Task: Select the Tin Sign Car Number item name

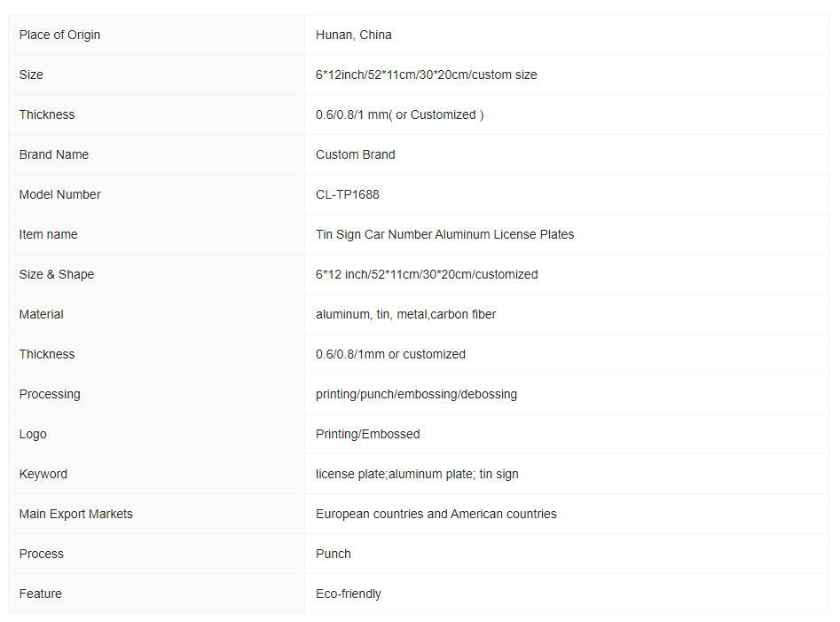Action: 444,234
